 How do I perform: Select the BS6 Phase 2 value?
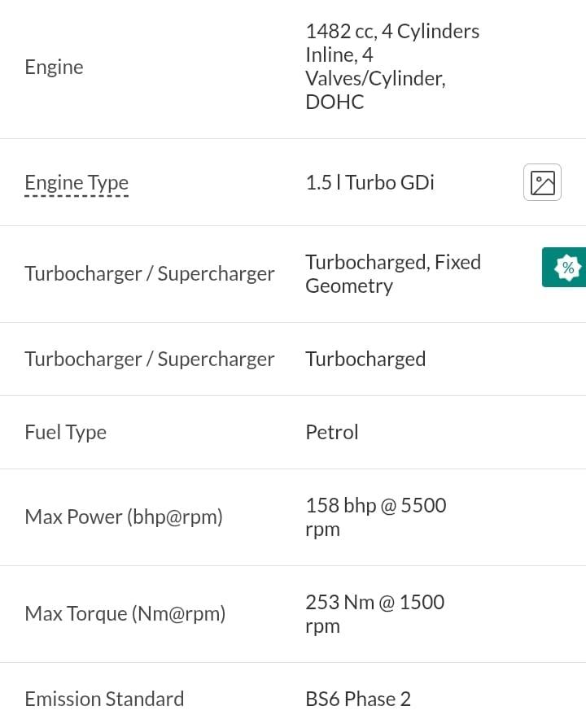pos(358,699)
